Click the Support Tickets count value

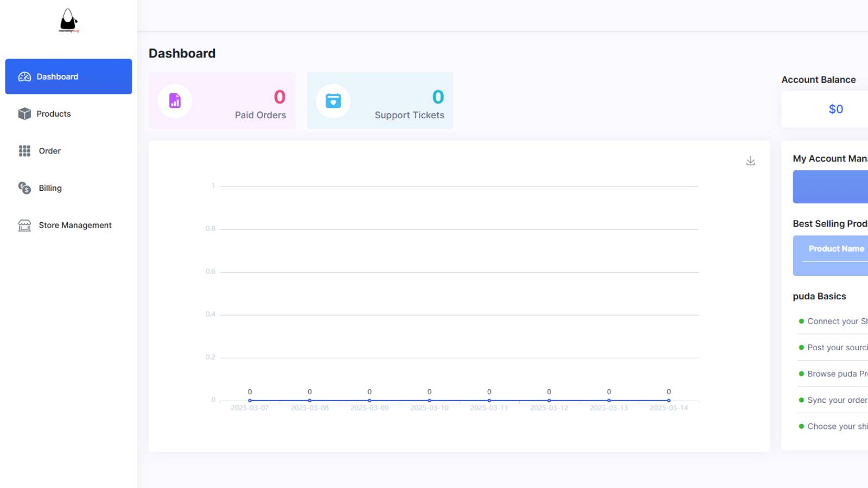click(x=438, y=97)
